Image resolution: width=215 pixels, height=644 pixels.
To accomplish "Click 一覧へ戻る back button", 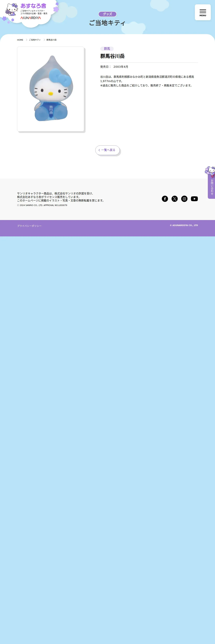I will 107,150.
